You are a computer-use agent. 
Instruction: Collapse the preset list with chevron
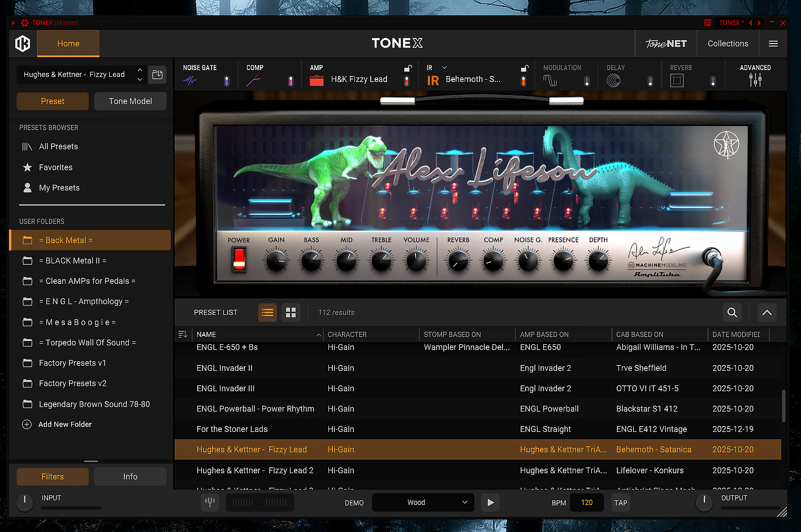click(767, 312)
